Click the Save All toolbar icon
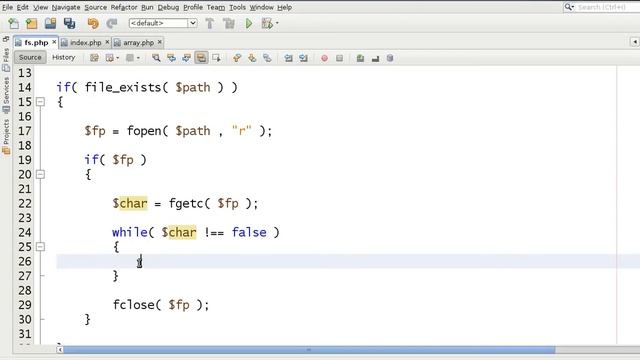Viewport: 640px width, 360px height. 69,23
